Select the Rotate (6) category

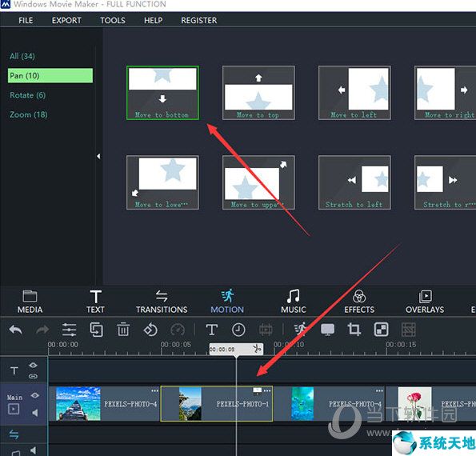(x=28, y=95)
